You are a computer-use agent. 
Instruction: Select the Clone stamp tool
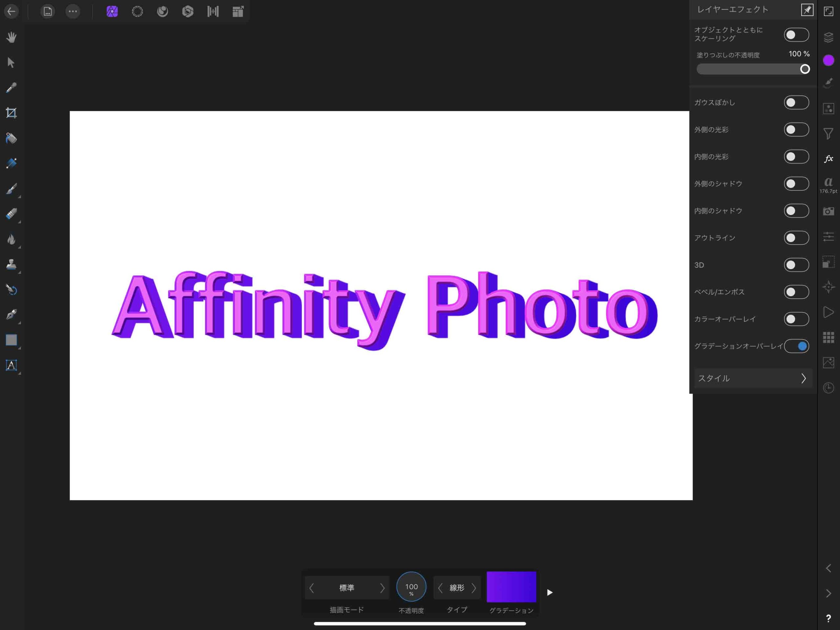pyautogui.click(x=11, y=265)
